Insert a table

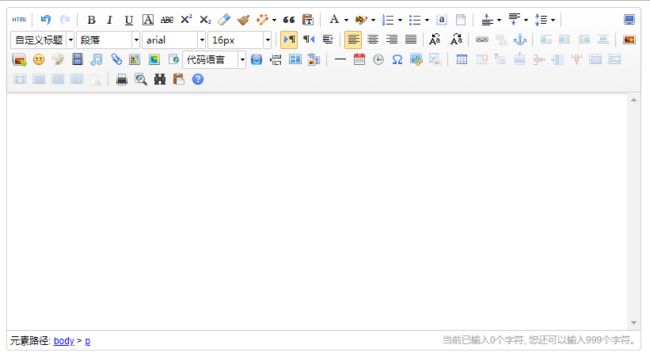click(461, 60)
